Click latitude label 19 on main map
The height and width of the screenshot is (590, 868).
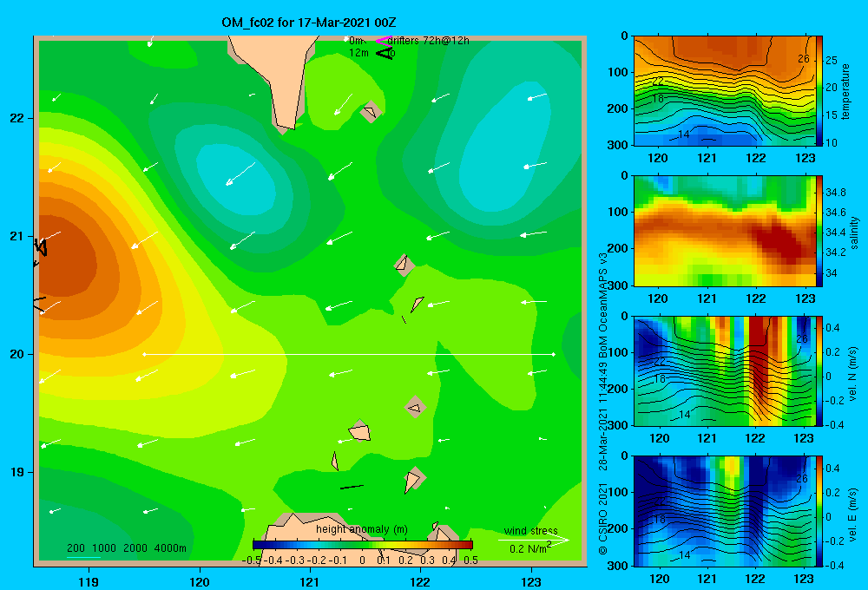coord(16,472)
